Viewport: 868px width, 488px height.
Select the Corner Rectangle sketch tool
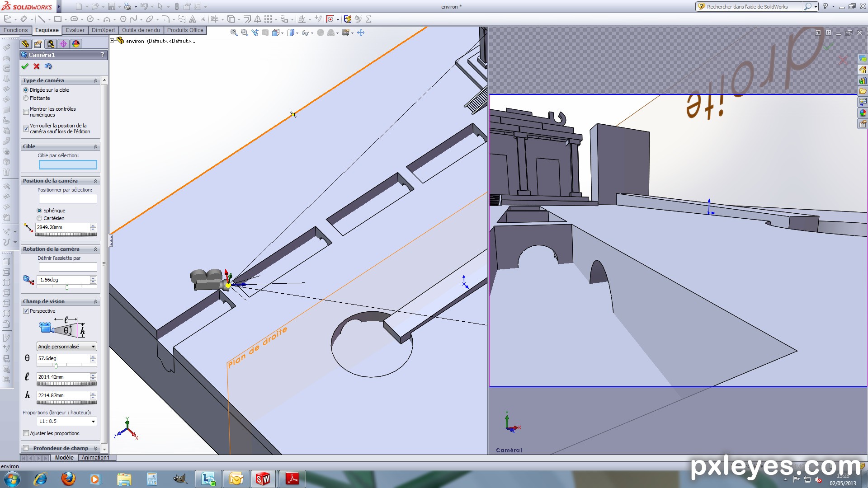coord(58,19)
